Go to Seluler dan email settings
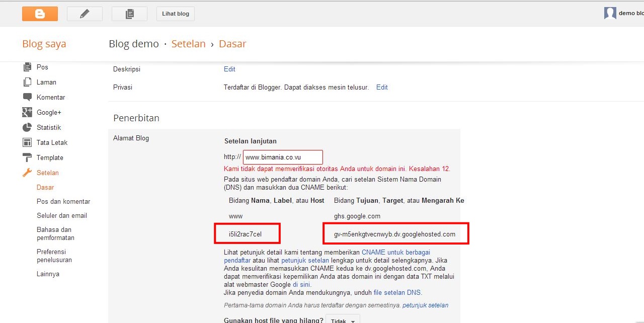 [62, 215]
